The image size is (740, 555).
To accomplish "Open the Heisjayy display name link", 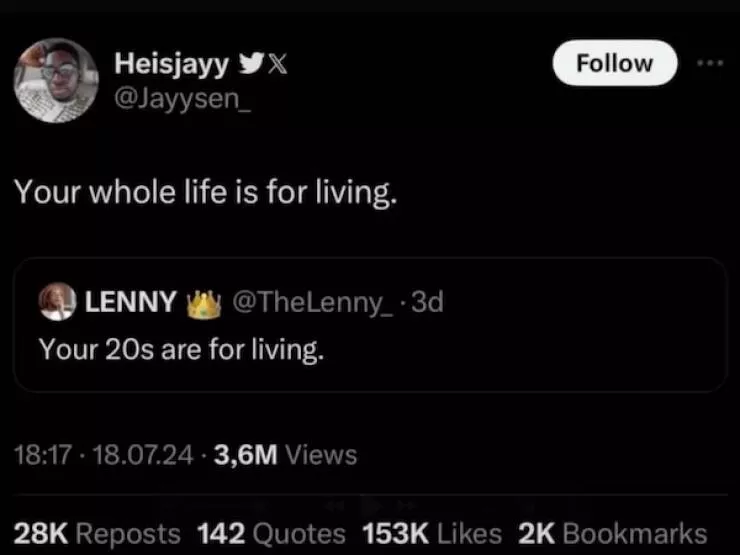I will 172,64.
